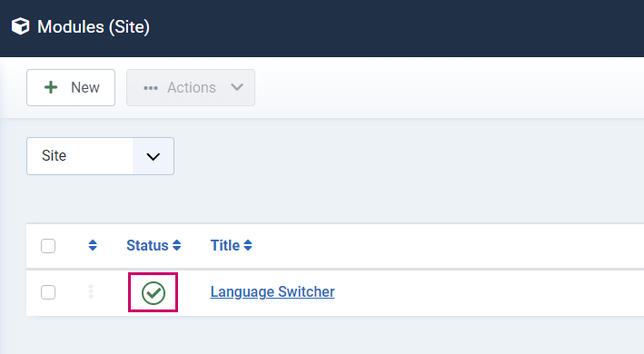
Task: Open the Site client dropdown
Action: 100,156
